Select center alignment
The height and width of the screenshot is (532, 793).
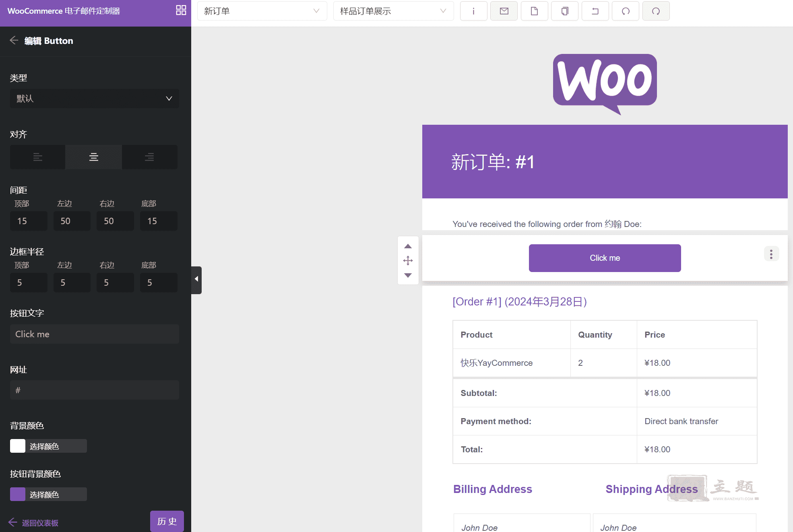[x=94, y=157]
